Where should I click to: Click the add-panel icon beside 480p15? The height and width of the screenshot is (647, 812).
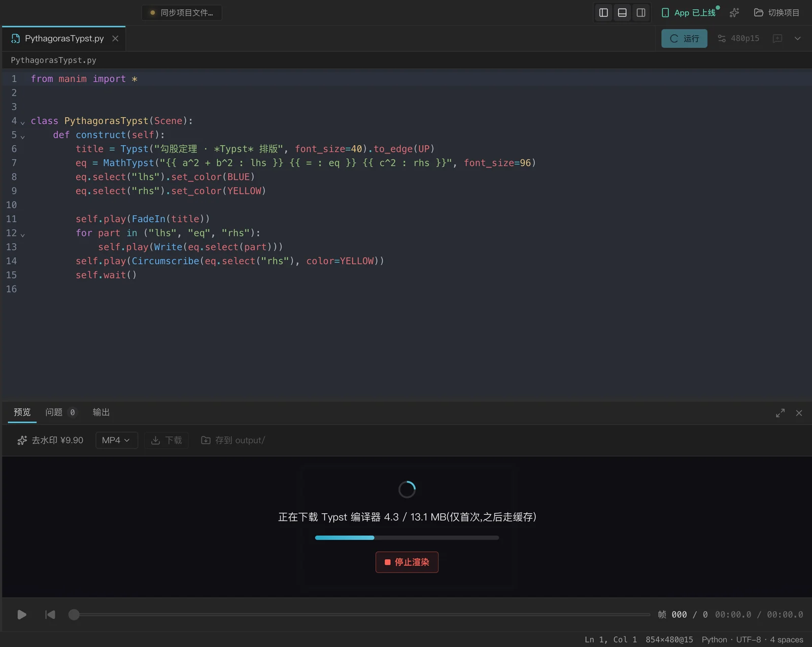coord(777,39)
